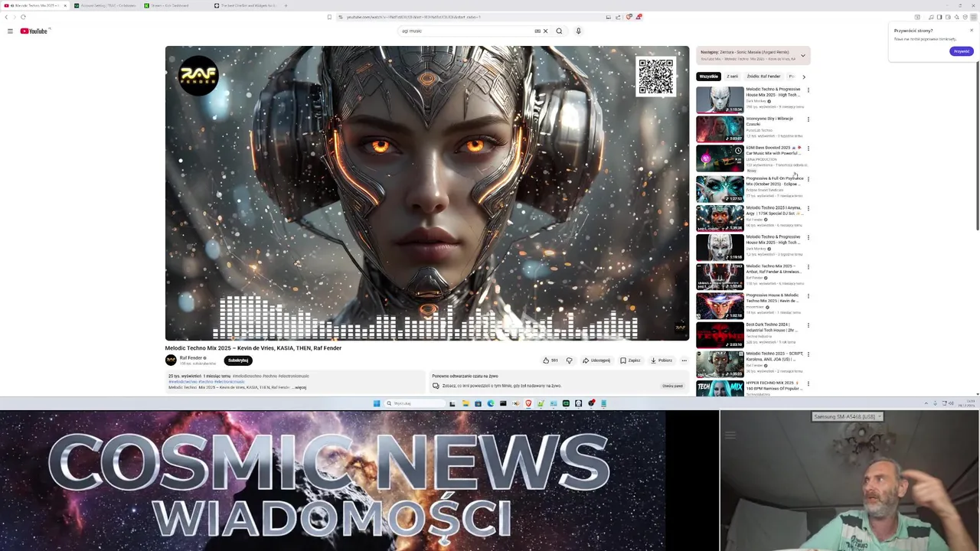The width and height of the screenshot is (980, 551).
Task: Open more actions three-dot menu under video
Action: pos(684,360)
